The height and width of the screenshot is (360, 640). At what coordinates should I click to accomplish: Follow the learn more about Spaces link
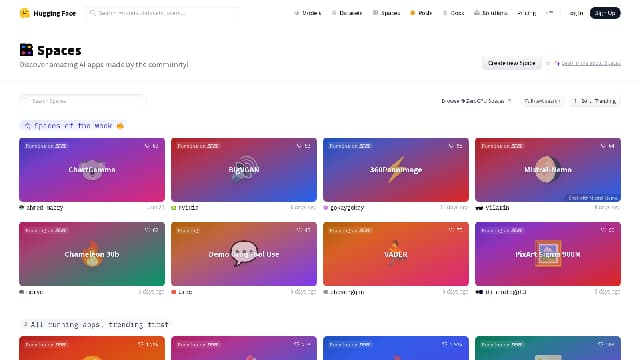[591, 63]
